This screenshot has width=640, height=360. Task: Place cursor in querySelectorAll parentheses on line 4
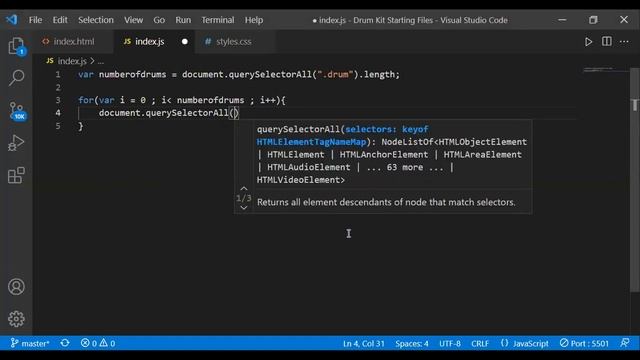(234, 113)
